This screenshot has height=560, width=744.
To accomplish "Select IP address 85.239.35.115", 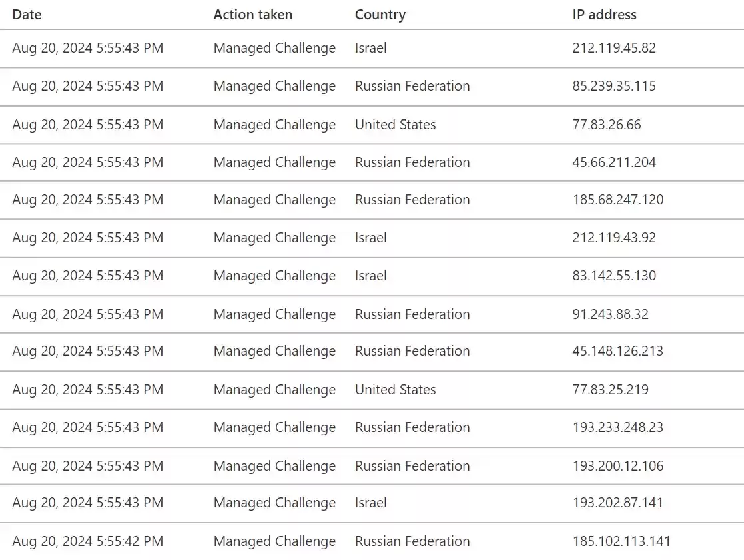I will coord(614,86).
